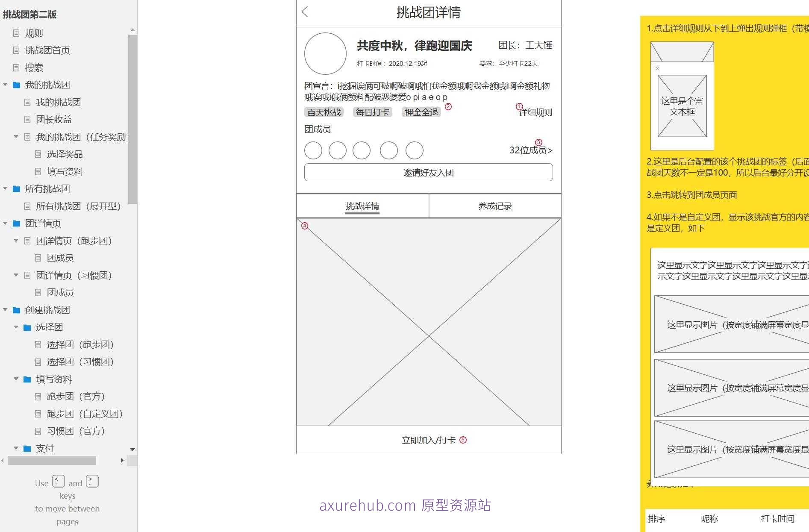Click 立即加入/打卡 button

[x=429, y=440]
